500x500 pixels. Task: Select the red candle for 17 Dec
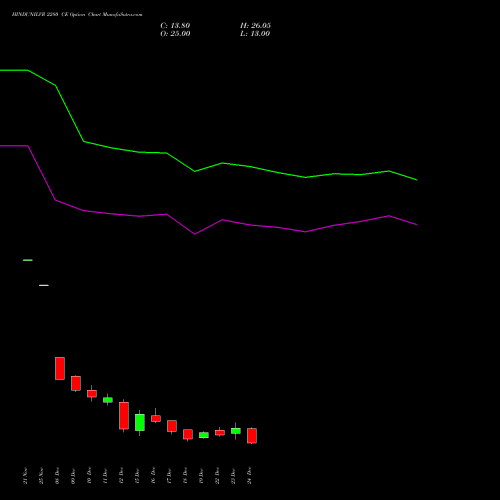click(172, 426)
